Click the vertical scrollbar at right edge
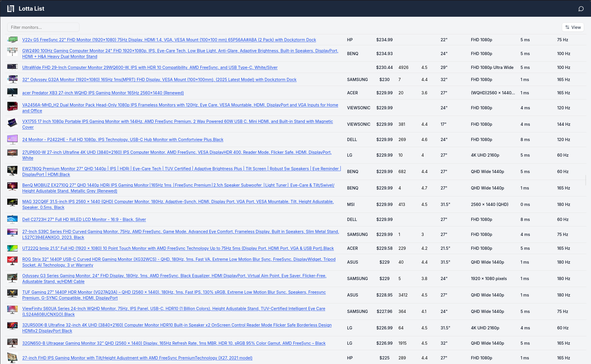This screenshot has height=364, width=591. coord(586,180)
